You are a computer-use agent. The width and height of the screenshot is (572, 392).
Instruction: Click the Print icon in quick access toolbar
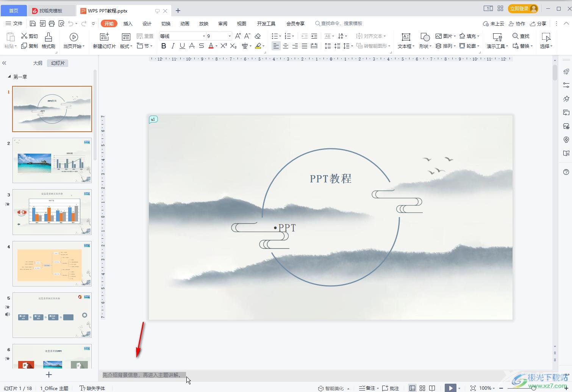click(52, 23)
